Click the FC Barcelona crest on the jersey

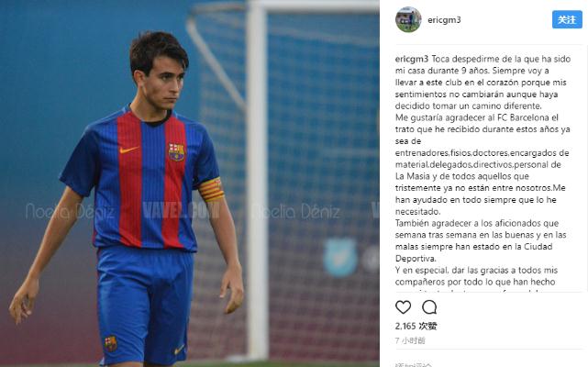point(176,152)
